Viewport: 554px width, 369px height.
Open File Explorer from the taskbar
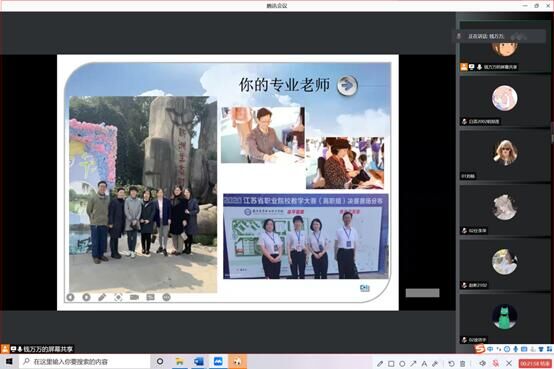(x=180, y=362)
